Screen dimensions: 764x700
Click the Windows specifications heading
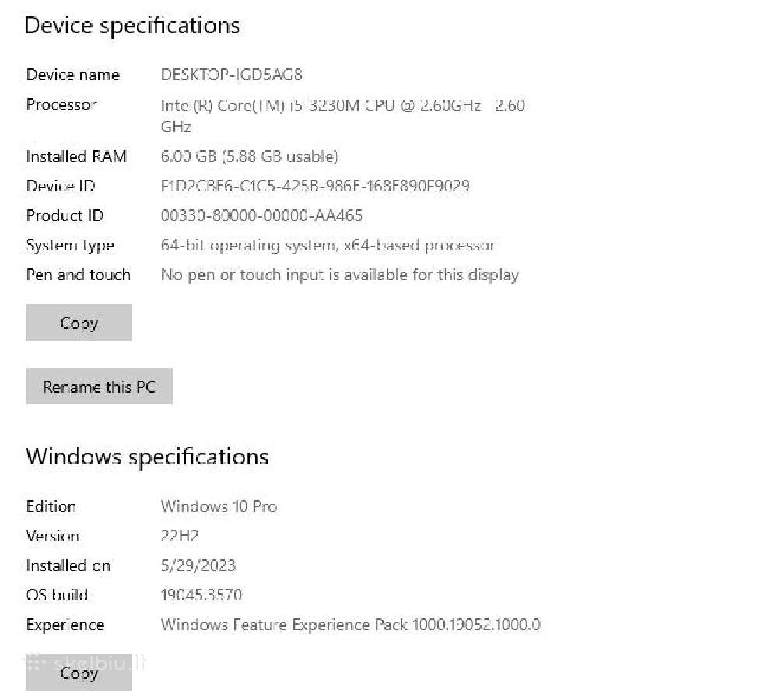(x=147, y=457)
